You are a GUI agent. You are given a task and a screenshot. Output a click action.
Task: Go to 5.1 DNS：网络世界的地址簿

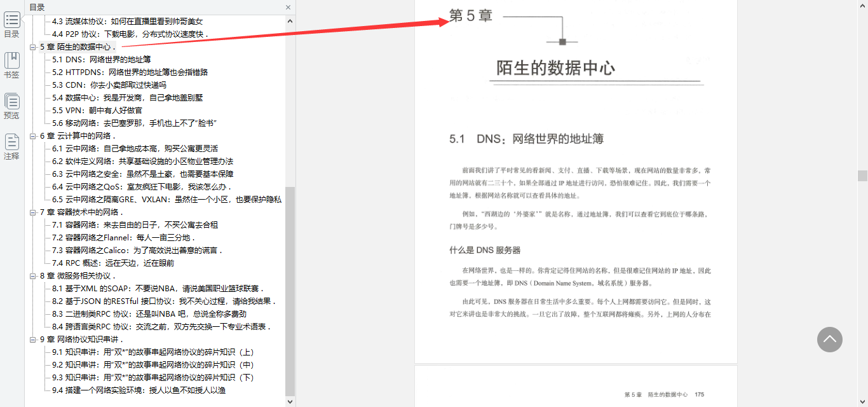[102, 60]
